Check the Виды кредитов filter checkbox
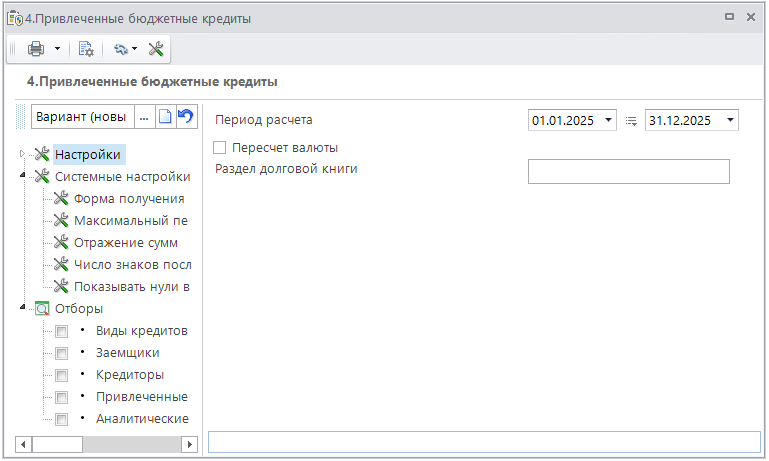This screenshot has height=461, width=769. (x=61, y=331)
